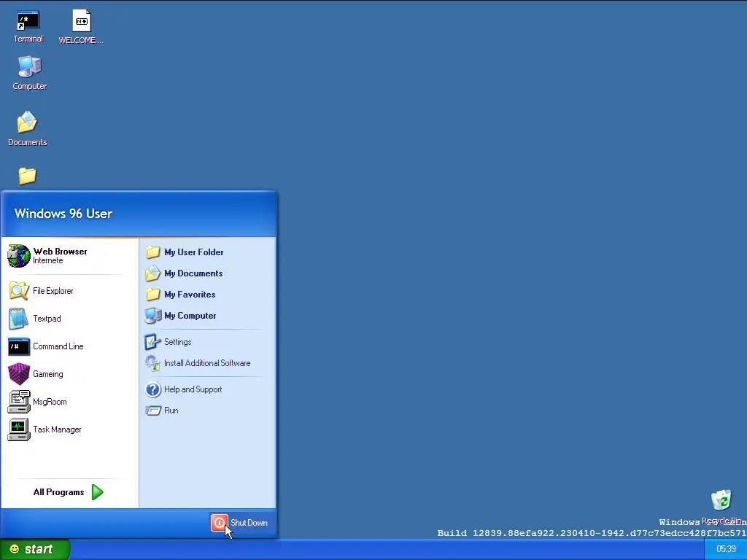Choose File Explorer from start menu

[53, 291]
